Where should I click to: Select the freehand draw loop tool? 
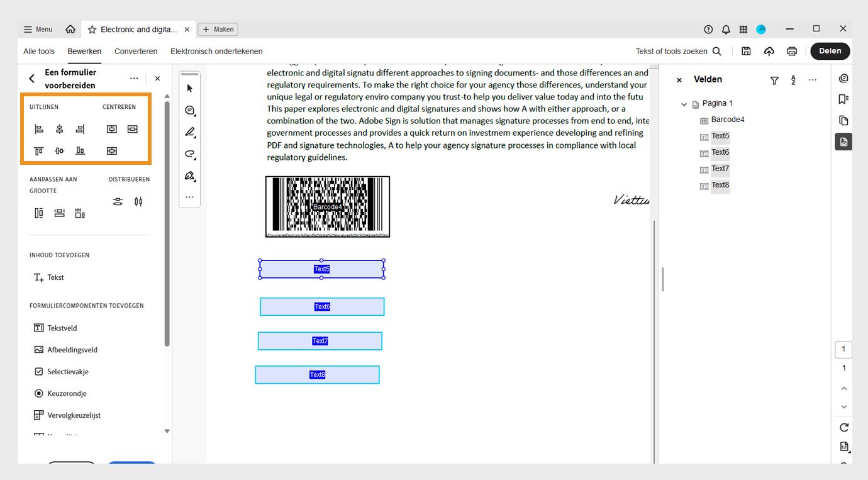click(x=190, y=154)
